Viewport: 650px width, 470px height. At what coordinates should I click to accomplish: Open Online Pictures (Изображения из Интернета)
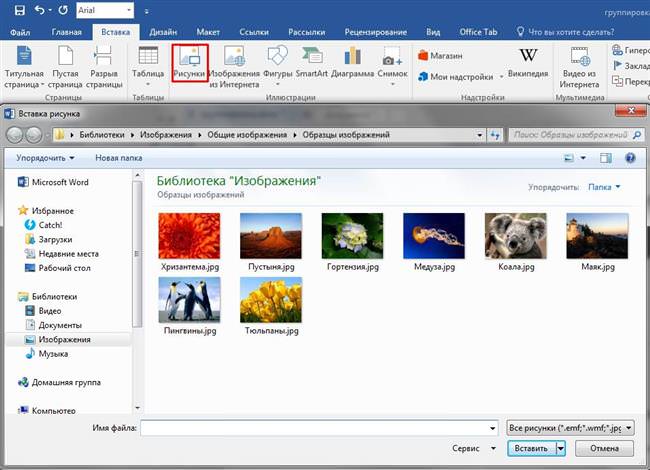pyautogui.click(x=234, y=68)
